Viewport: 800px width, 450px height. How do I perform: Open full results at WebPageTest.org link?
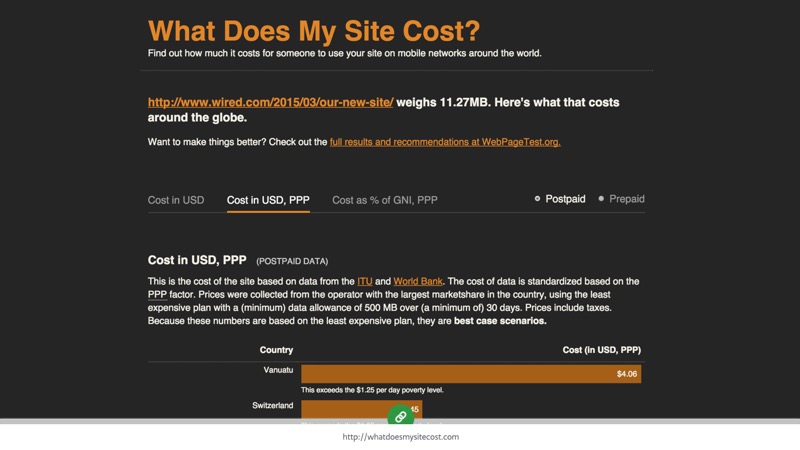point(445,142)
